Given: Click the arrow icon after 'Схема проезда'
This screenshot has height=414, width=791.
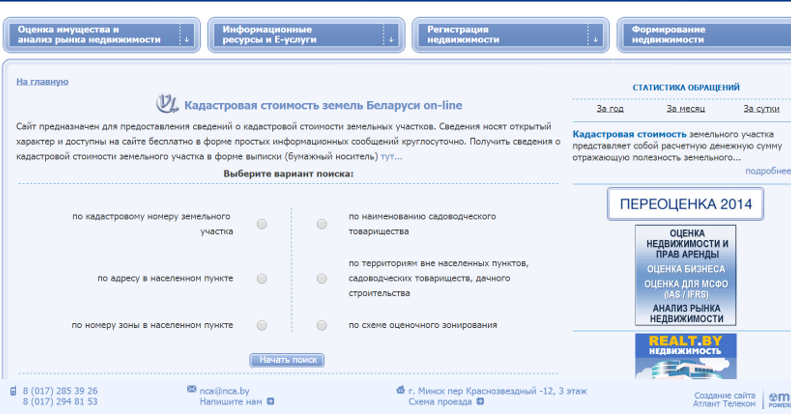Looking at the screenshot, I should coord(480,402).
